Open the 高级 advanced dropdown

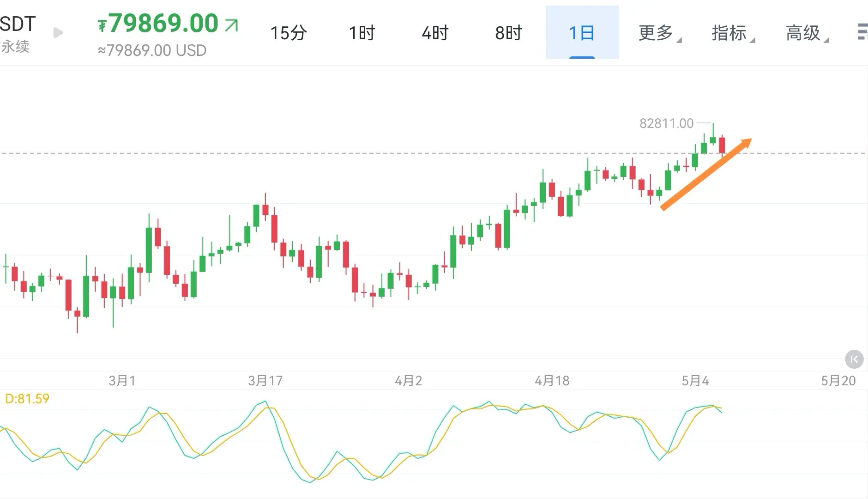pos(808,33)
